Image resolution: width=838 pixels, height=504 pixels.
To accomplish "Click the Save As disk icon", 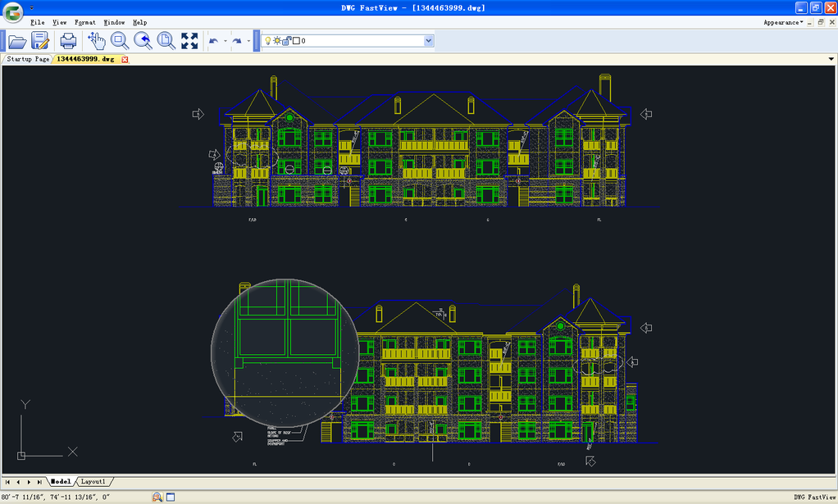I will (40, 41).
